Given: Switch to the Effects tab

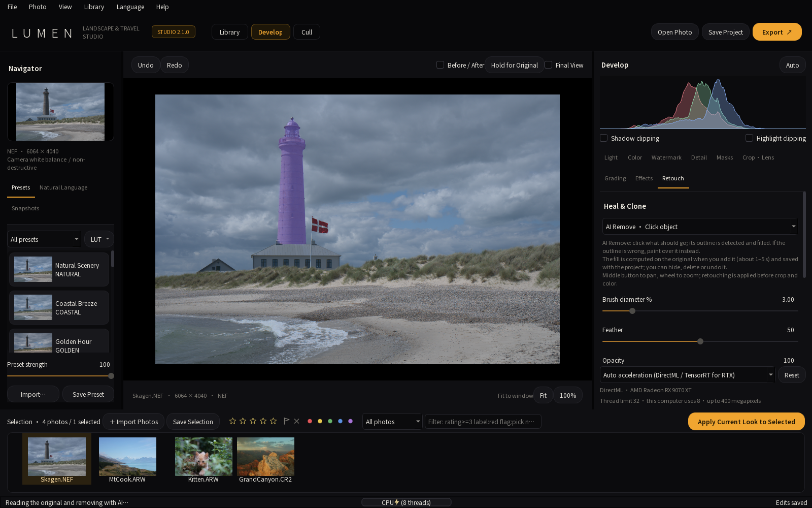Looking at the screenshot, I should click(x=644, y=178).
